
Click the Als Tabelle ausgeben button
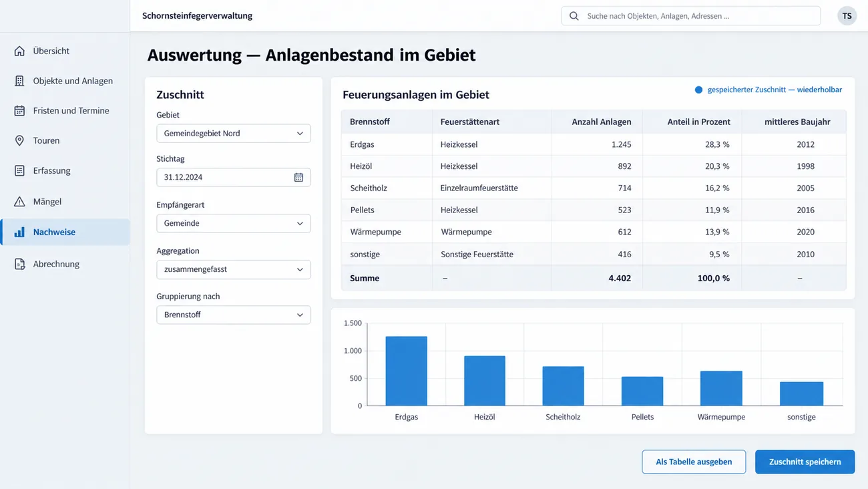(694, 462)
